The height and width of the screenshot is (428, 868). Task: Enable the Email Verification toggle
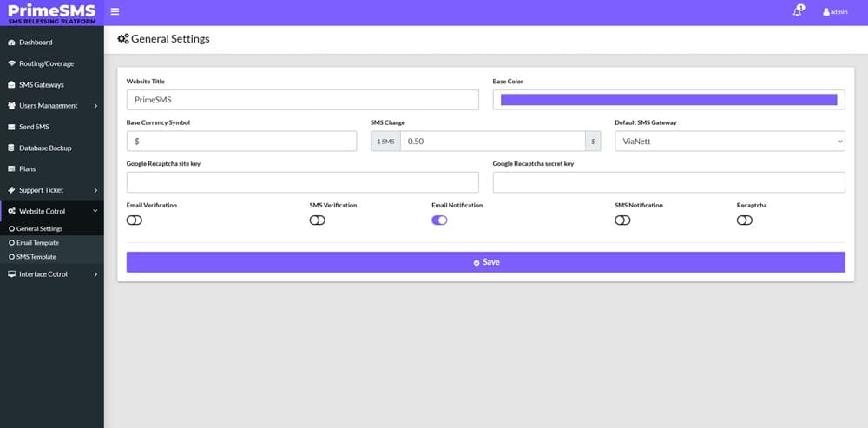[x=135, y=221]
